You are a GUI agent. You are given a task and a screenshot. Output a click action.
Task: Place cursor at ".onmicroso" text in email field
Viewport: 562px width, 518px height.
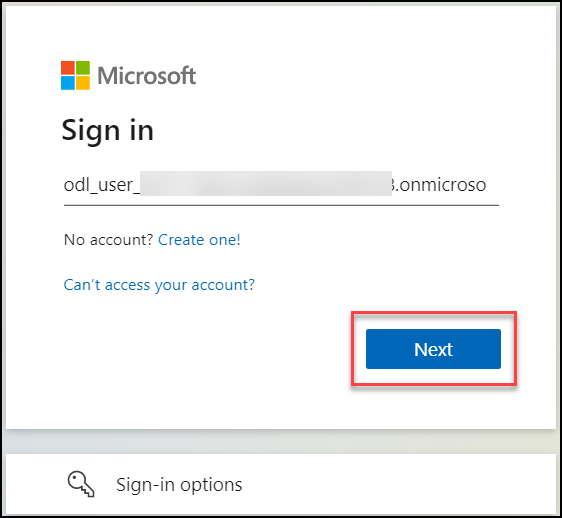pyautogui.click(x=439, y=185)
